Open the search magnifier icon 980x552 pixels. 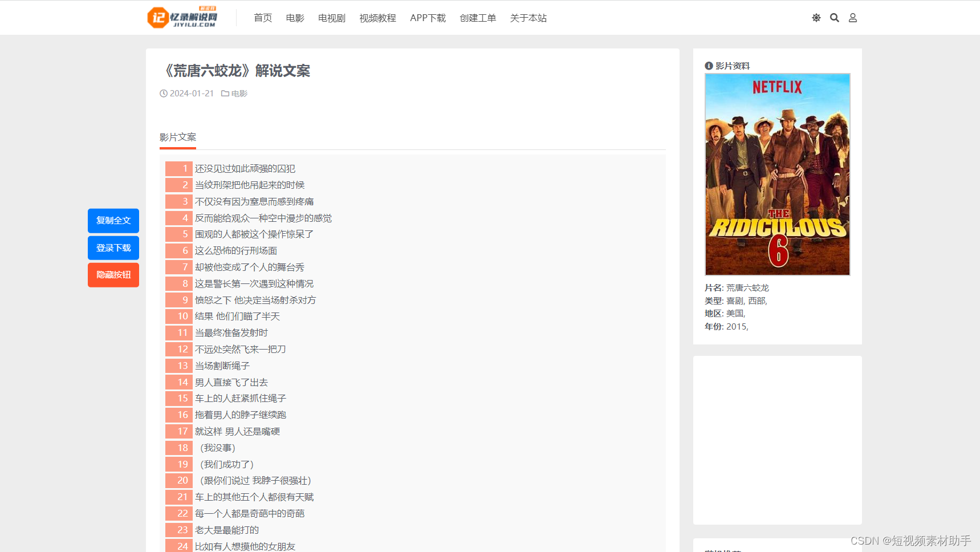tap(835, 18)
